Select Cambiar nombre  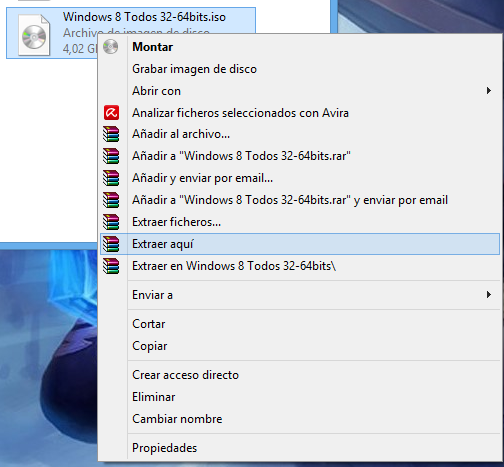[300, 419]
